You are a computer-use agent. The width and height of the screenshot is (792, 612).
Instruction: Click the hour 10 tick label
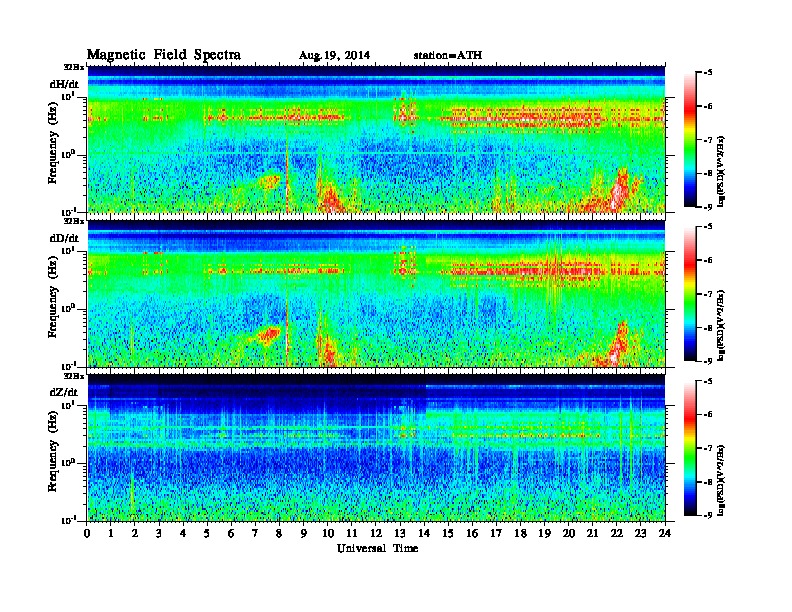(328, 533)
